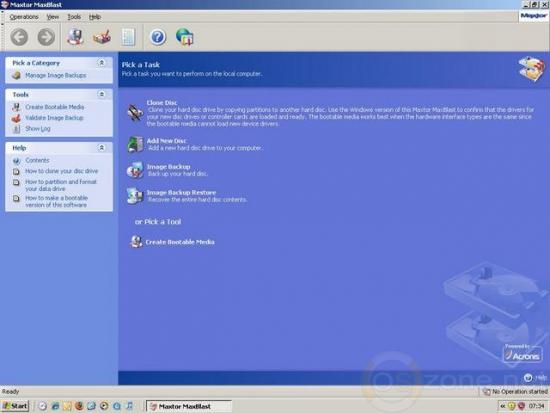Image resolution: width=550 pixels, height=413 pixels.
Task: Open How to clone your disc drive
Action: pyautogui.click(x=61, y=171)
